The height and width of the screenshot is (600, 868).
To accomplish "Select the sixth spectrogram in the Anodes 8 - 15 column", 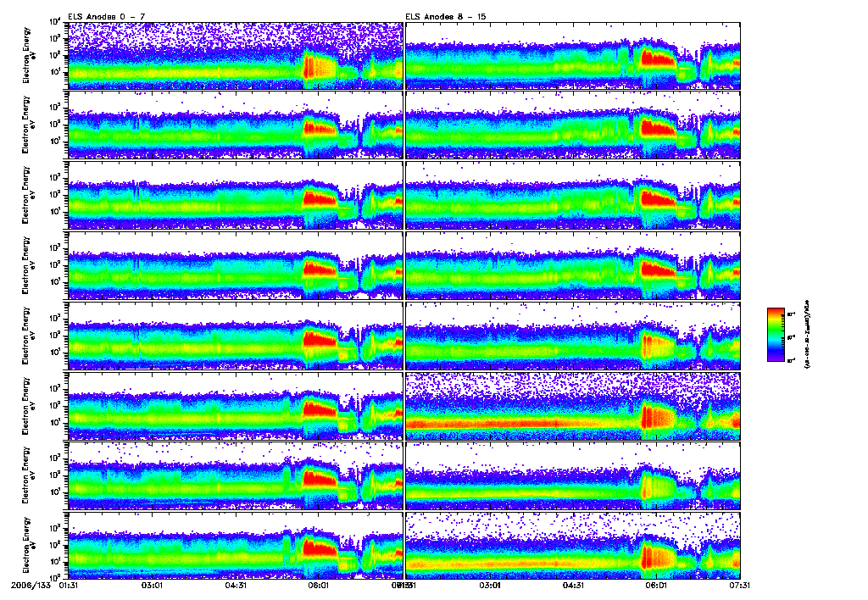I will tap(573, 406).
